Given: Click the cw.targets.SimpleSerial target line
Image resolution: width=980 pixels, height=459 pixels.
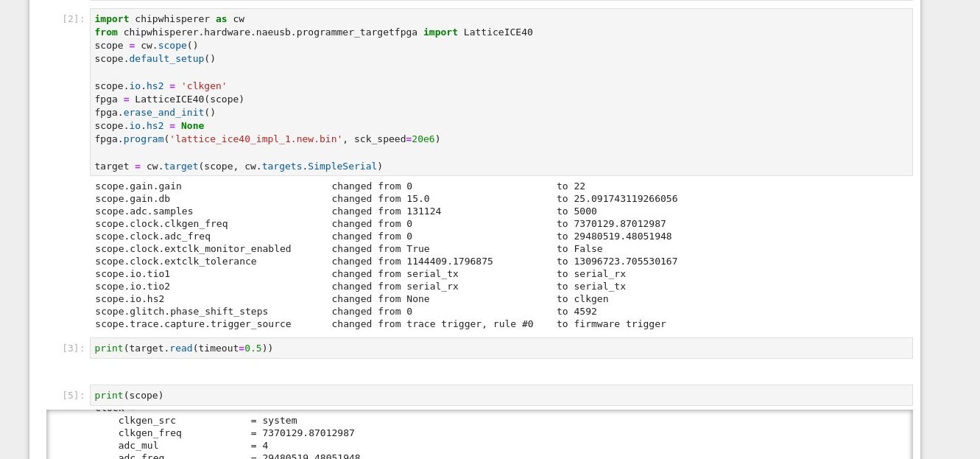Looking at the screenshot, I should pyautogui.click(x=239, y=167).
